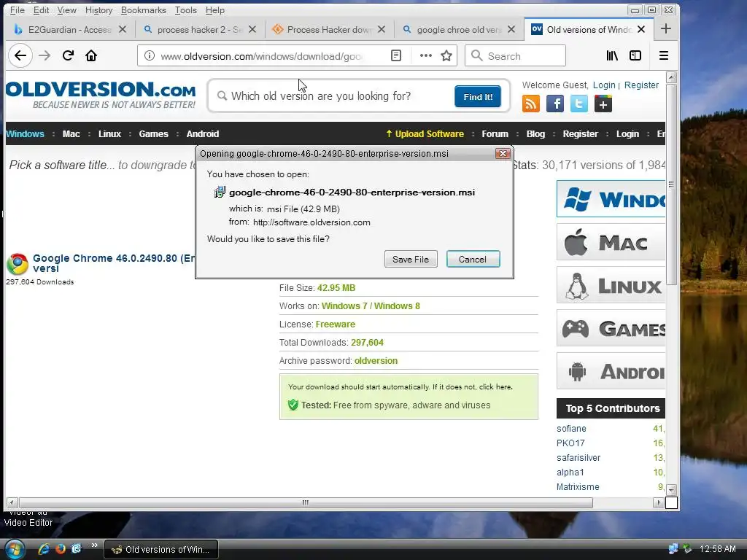Viewport: 747px width, 560px height.
Task: Click Save File in download dialog
Action: point(411,259)
